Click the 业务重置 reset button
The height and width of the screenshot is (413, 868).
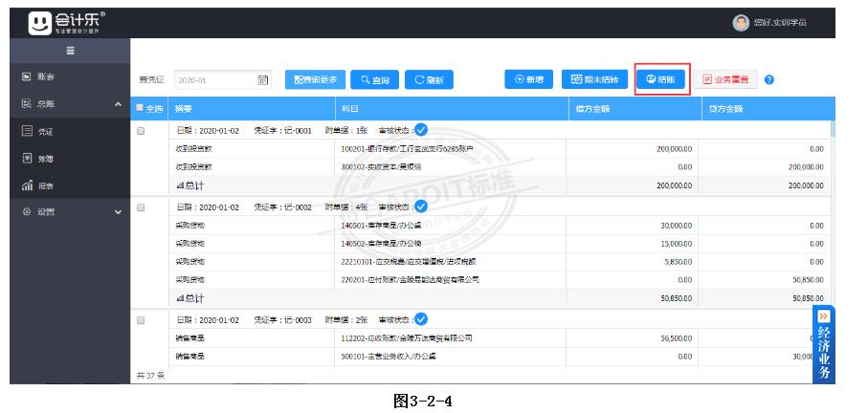pyautogui.click(x=725, y=79)
